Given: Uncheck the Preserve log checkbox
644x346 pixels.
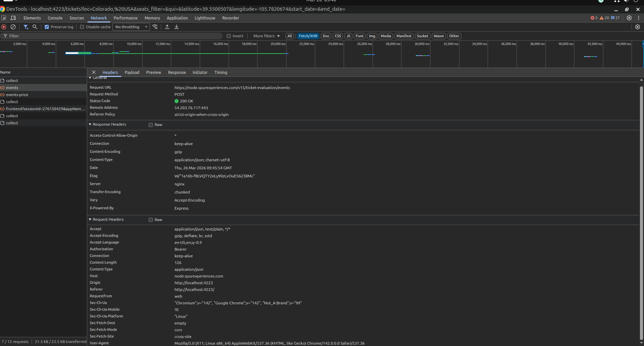Looking at the screenshot, I should click(x=47, y=27).
